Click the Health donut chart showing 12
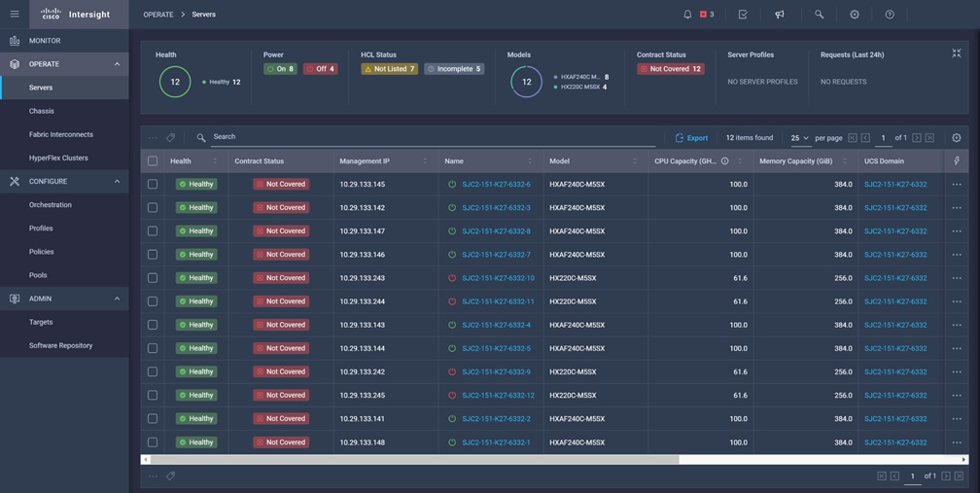This screenshot has height=493, width=980. (175, 82)
